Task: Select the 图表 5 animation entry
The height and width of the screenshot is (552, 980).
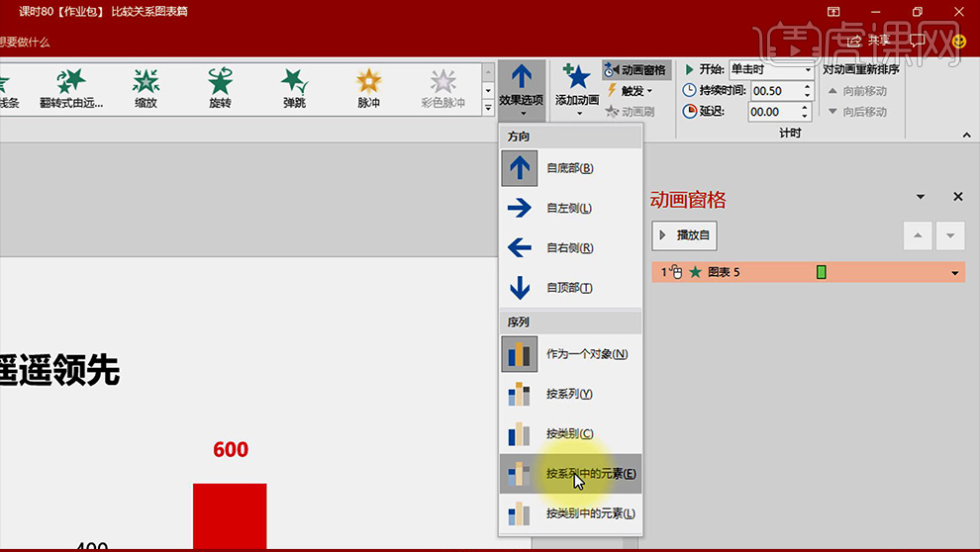Action: click(808, 272)
